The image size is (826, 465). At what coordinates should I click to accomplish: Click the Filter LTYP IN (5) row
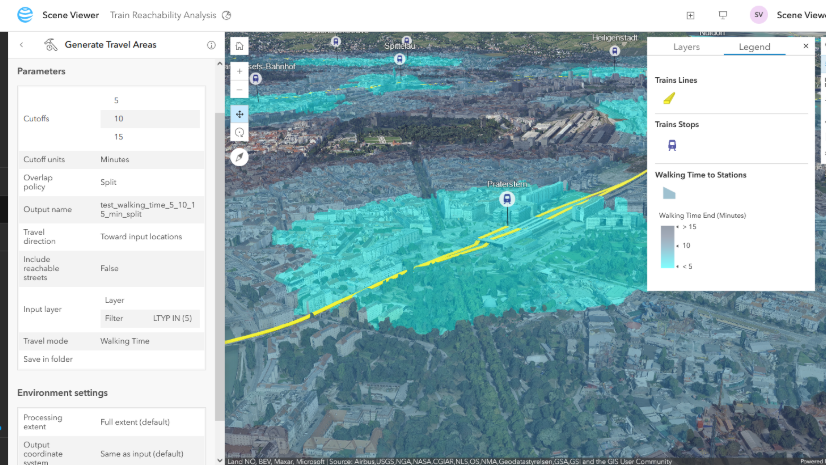click(150, 318)
